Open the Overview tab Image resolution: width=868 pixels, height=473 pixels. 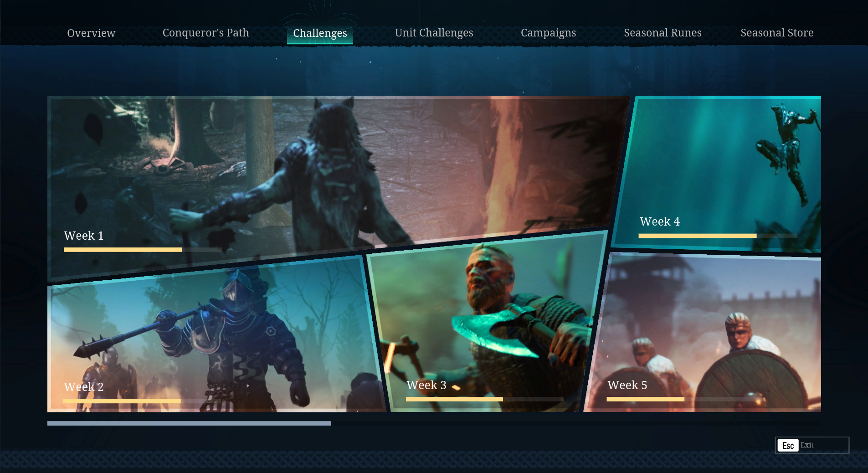pyautogui.click(x=91, y=33)
